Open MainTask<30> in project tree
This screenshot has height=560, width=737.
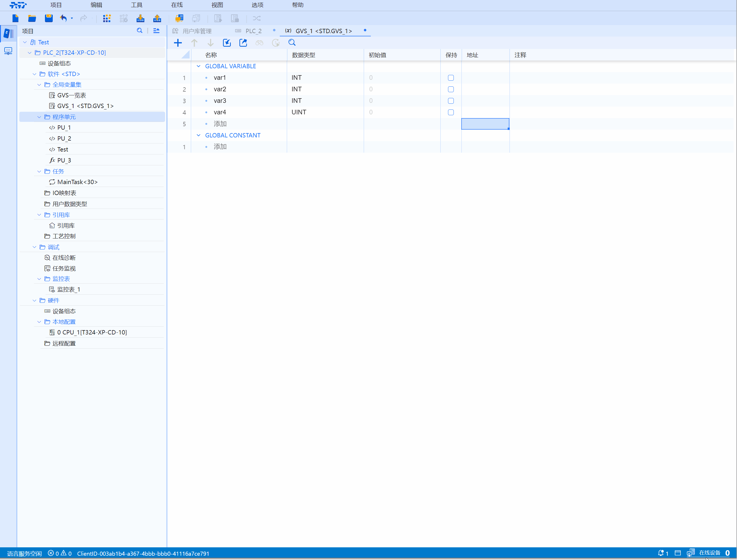point(77,182)
